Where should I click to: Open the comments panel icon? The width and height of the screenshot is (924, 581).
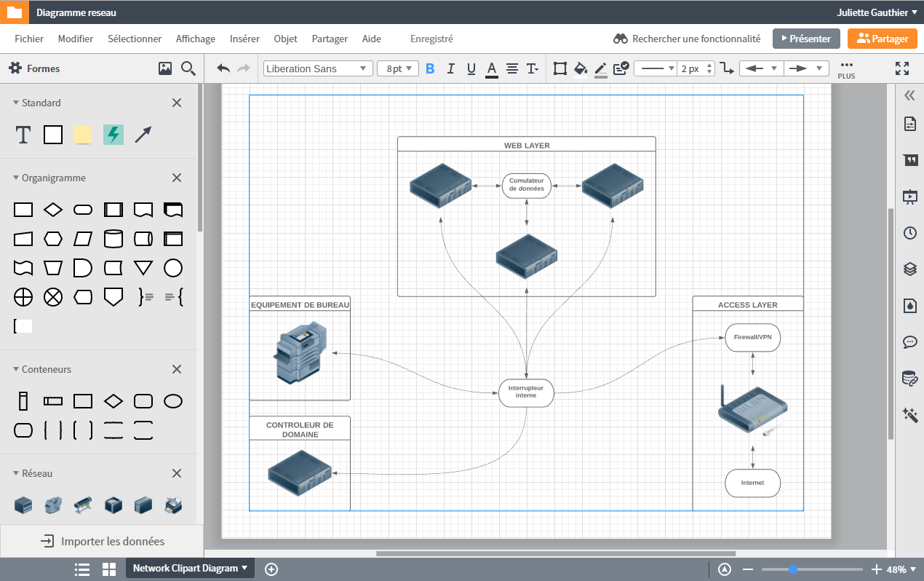click(909, 341)
